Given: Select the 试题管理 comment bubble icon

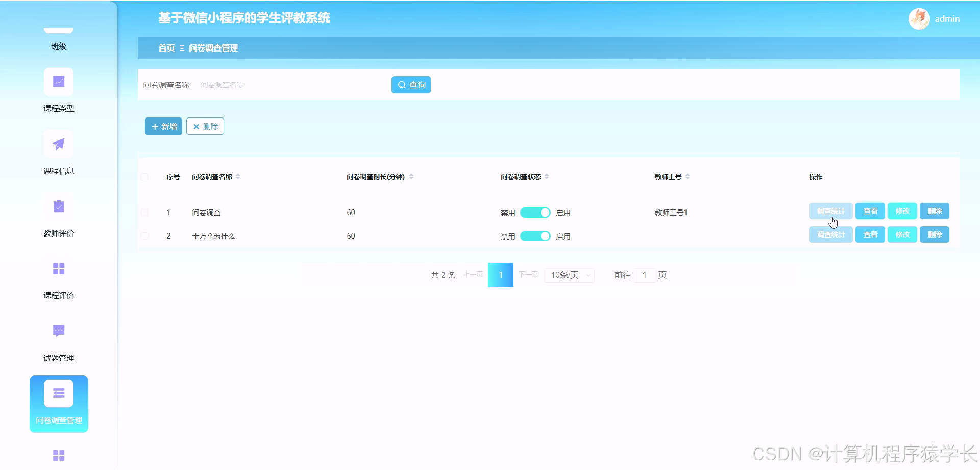Looking at the screenshot, I should pos(58,331).
